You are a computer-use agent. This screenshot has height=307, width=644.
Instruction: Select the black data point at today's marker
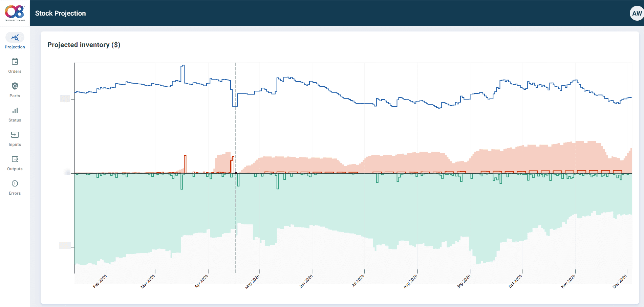236,173
